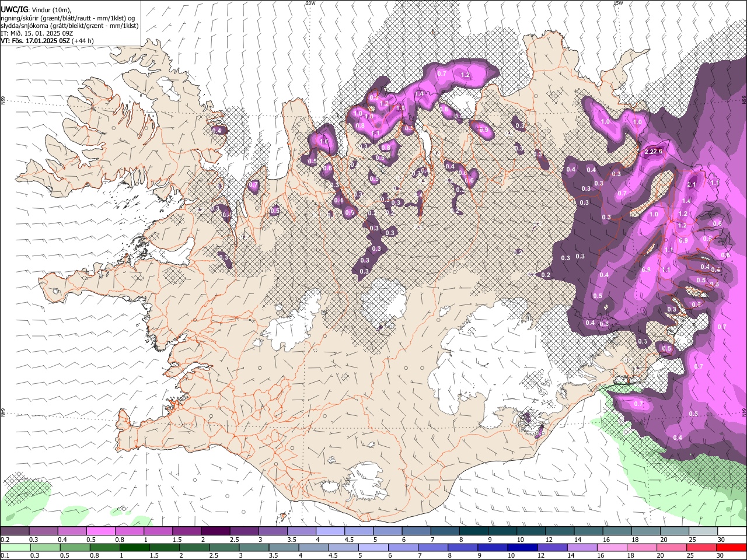Pick the dark teal top swatch starting at 8
The width and height of the screenshot is (747, 560).
coord(473,531)
